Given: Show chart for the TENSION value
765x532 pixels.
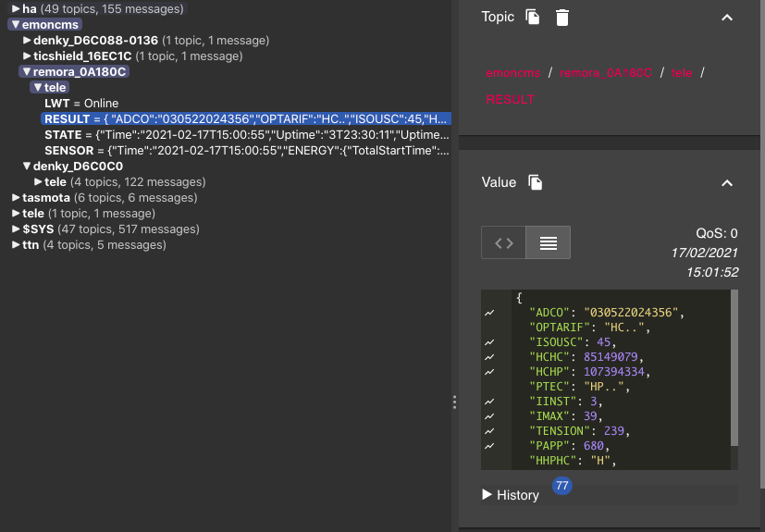Looking at the screenshot, I should 489,431.
